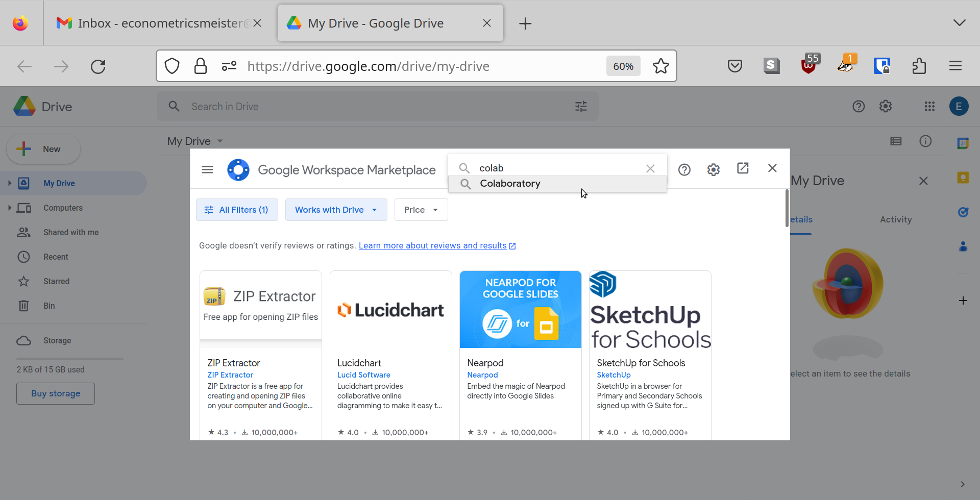The height and width of the screenshot is (500, 980).
Task: Close the Marketplace dialog
Action: pos(772,168)
